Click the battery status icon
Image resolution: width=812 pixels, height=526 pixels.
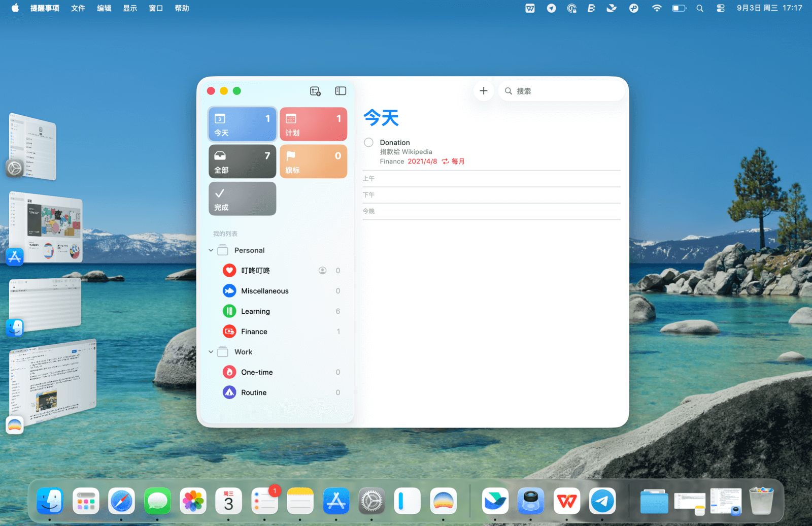coord(679,8)
